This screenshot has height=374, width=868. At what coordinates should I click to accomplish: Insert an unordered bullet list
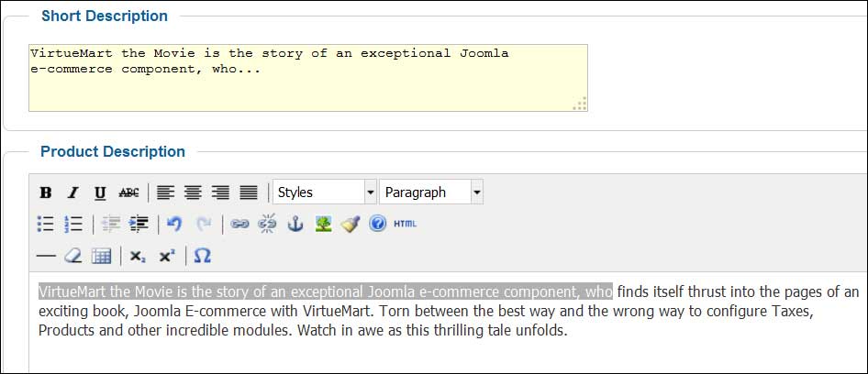tap(45, 224)
